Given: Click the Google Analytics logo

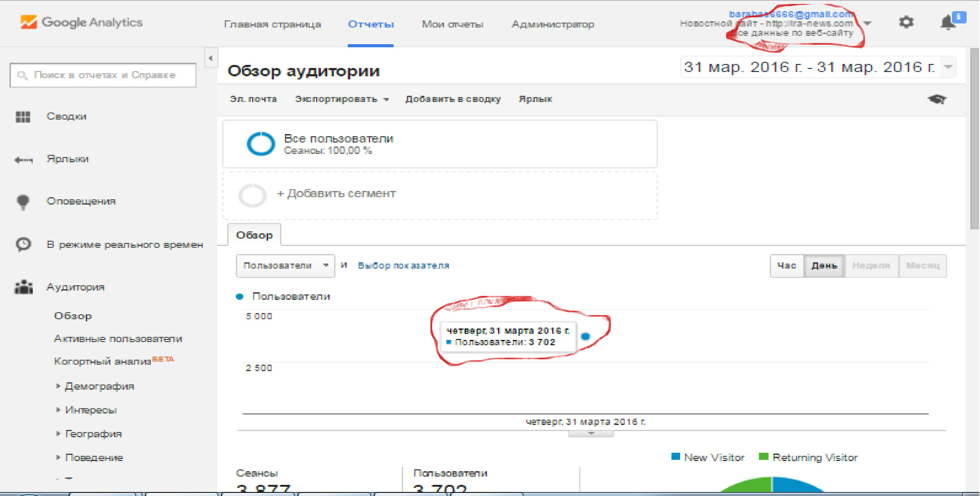Looking at the screenshot, I should tap(81, 23).
